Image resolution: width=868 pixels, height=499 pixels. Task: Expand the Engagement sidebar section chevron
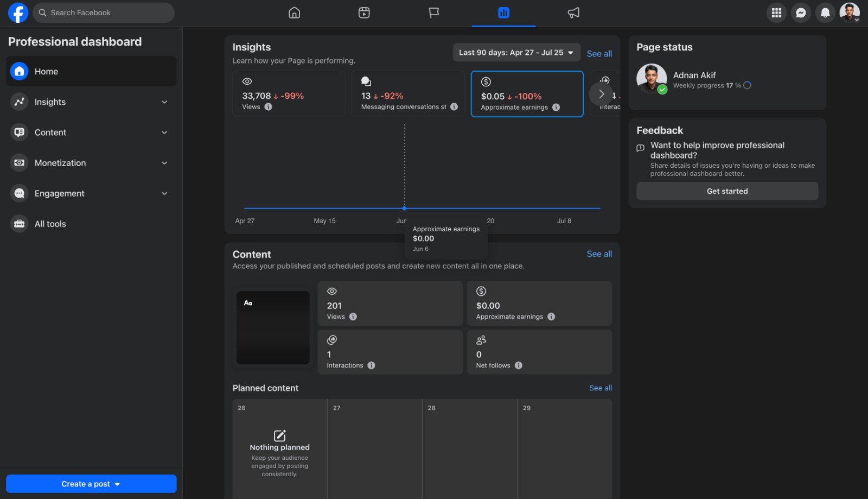[x=164, y=193]
